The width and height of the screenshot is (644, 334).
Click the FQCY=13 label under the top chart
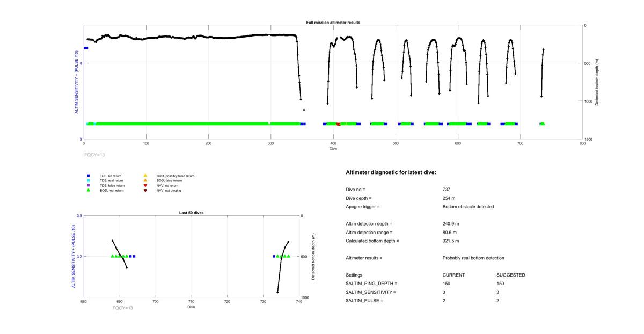pos(94,155)
